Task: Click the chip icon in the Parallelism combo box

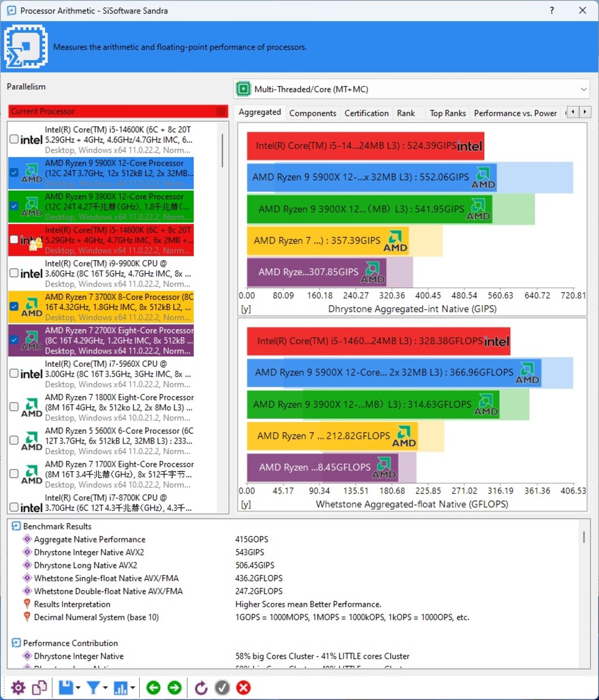Action: tap(243, 89)
